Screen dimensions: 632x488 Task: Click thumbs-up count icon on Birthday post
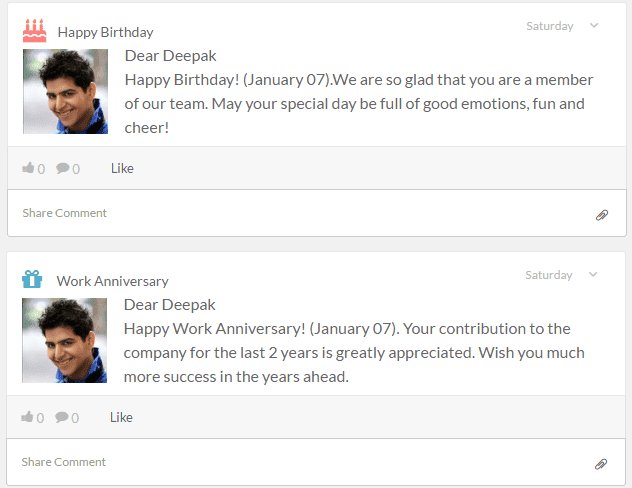[28, 168]
